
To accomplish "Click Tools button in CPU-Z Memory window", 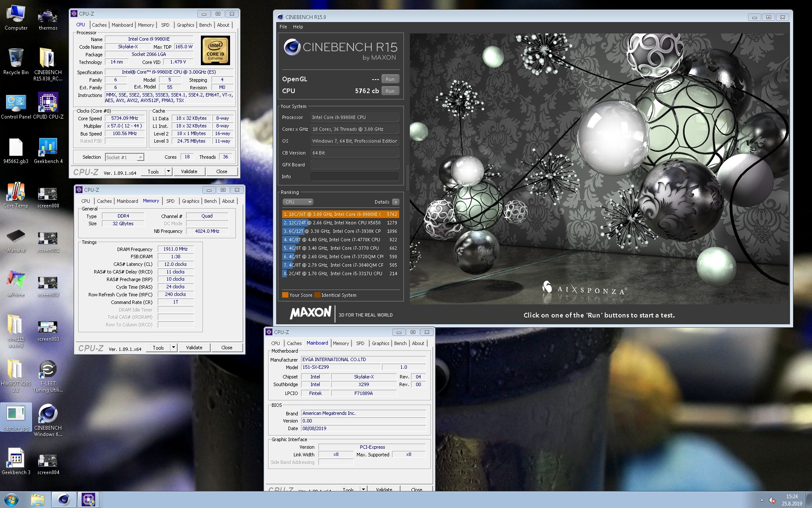I will (x=158, y=348).
